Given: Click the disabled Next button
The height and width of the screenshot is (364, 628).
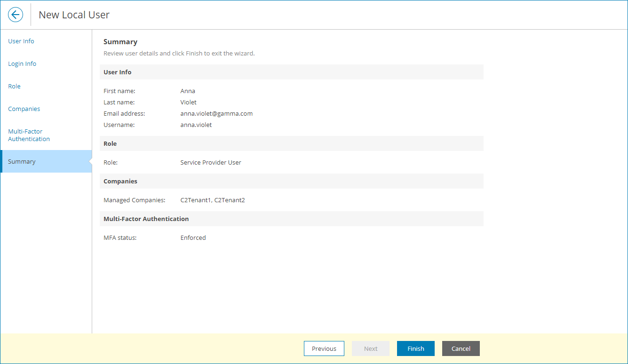Looking at the screenshot, I should (x=370, y=348).
